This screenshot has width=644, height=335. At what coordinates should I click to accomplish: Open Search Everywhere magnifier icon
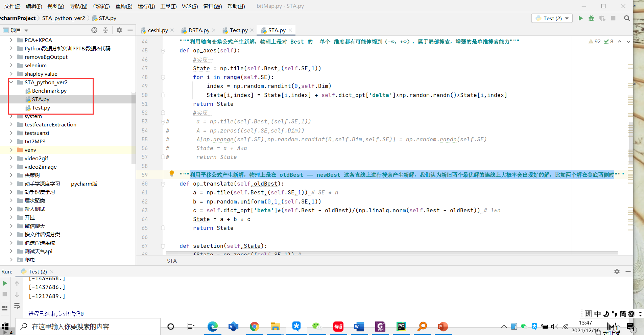coord(627,18)
